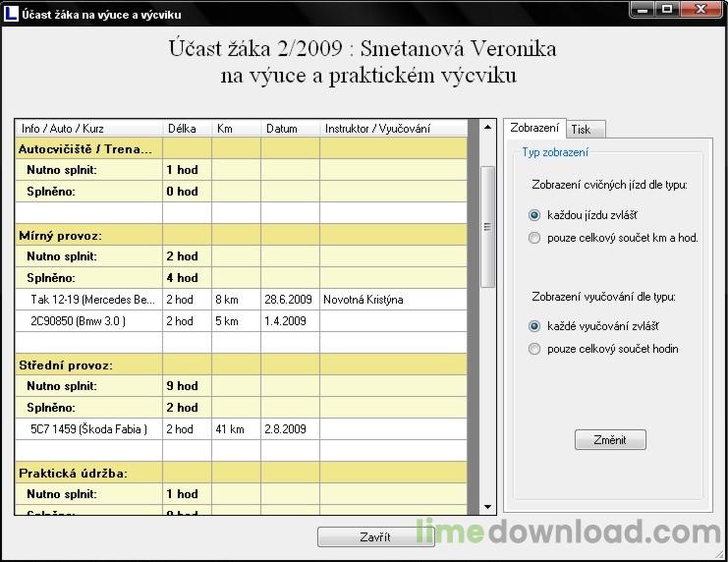This screenshot has width=728, height=562.
Task: Click the Délka column header
Action: tap(187, 129)
